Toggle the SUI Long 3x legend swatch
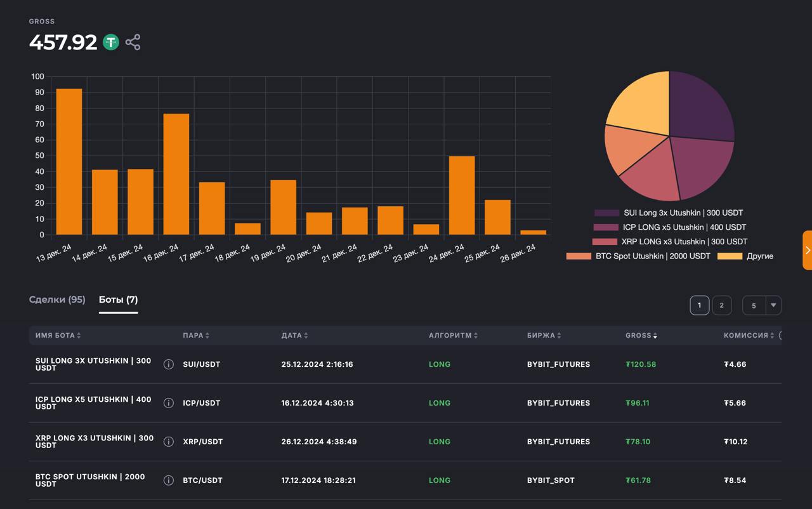This screenshot has width=812, height=509. tap(606, 213)
